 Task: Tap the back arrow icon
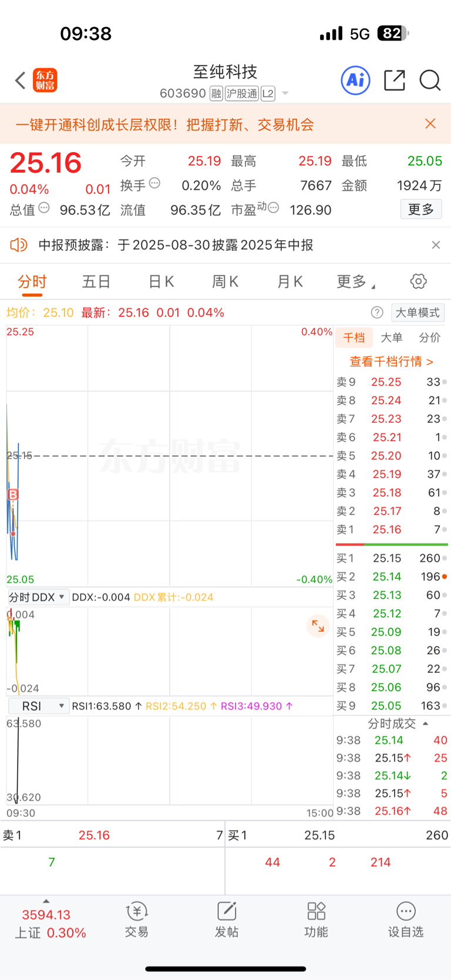click(21, 80)
